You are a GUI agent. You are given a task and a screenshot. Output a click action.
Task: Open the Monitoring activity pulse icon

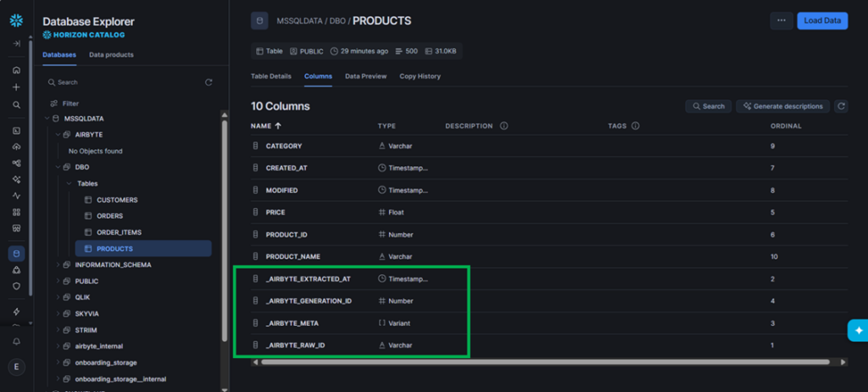[16, 196]
